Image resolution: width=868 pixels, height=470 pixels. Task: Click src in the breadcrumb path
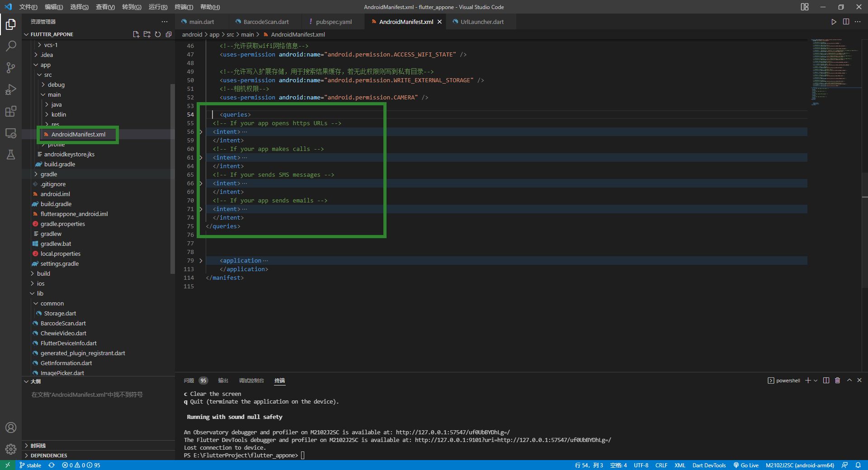tap(230, 34)
